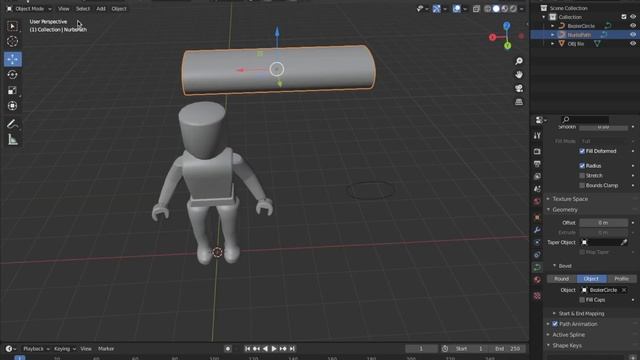640x360 pixels.
Task: Hide NurbsPath with its eye icon
Action: tap(633, 35)
